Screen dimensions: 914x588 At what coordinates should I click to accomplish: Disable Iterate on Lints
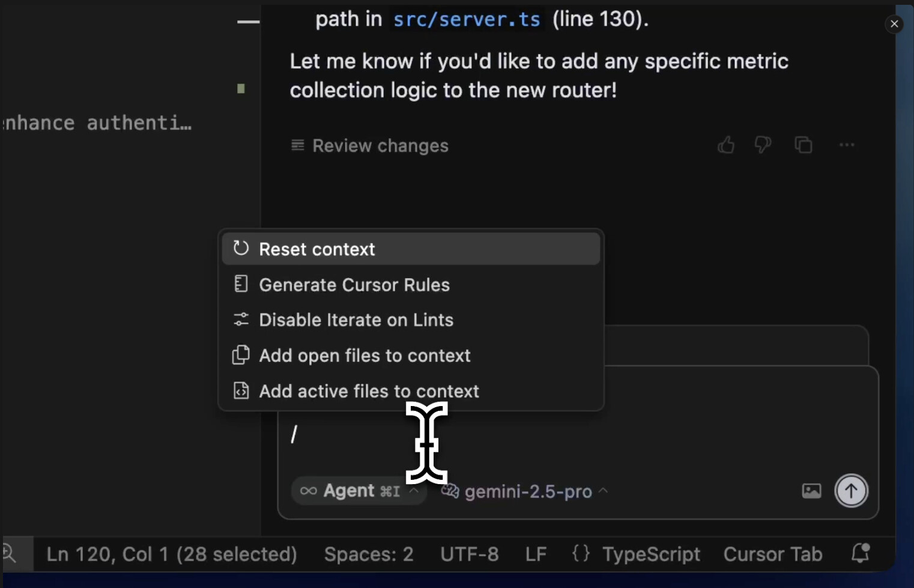356,320
